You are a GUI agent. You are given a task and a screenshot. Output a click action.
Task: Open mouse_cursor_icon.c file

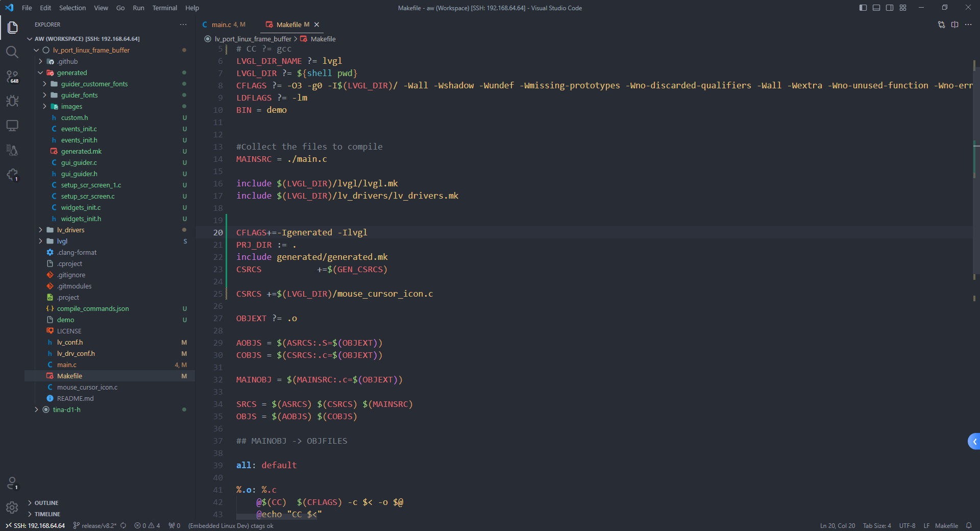(x=87, y=387)
